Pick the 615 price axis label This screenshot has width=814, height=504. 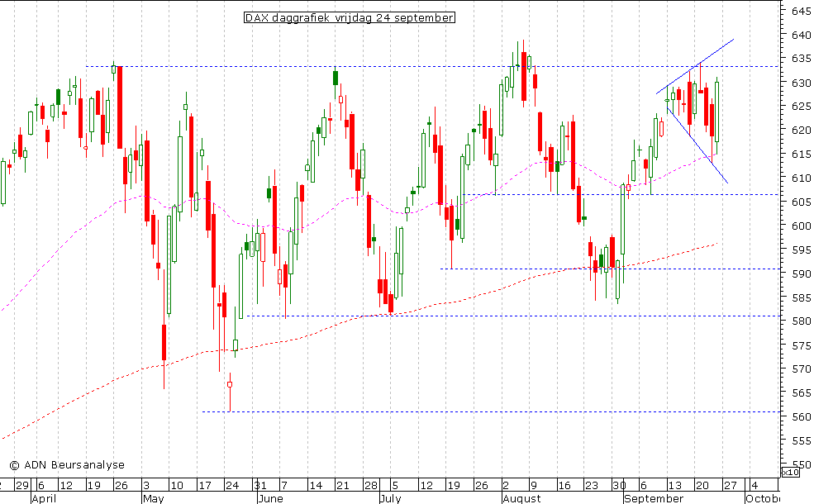click(802, 155)
